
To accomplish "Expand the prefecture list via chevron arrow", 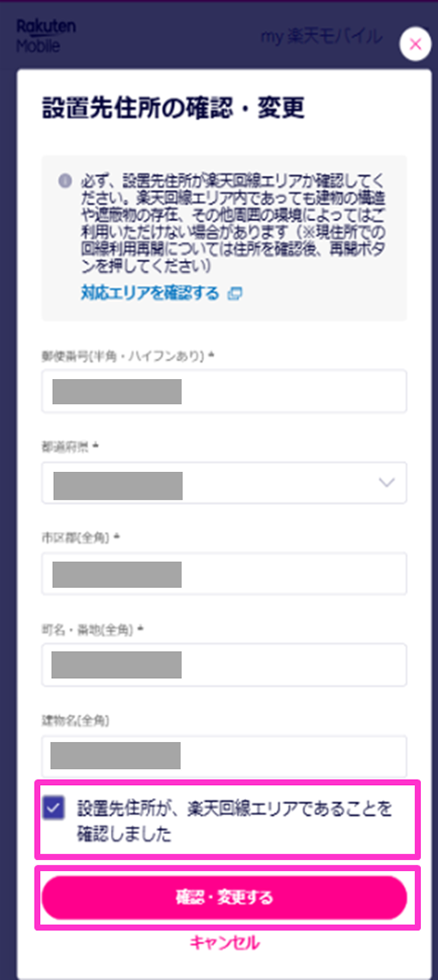I will (387, 483).
